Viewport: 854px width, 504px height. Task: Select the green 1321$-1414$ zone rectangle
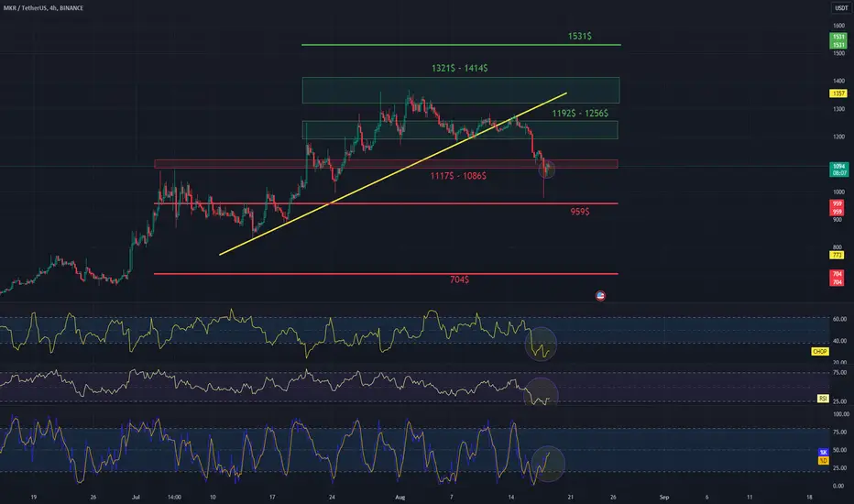pyautogui.click(x=461, y=91)
